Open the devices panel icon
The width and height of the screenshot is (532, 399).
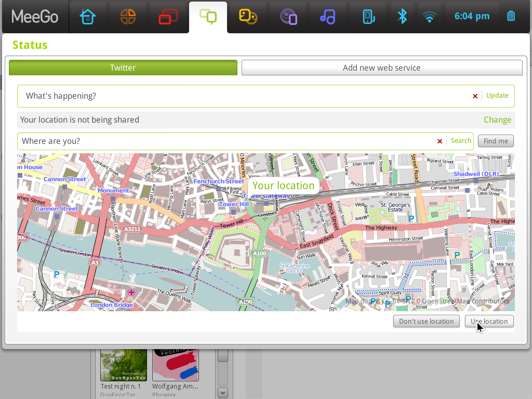(368, 16)
